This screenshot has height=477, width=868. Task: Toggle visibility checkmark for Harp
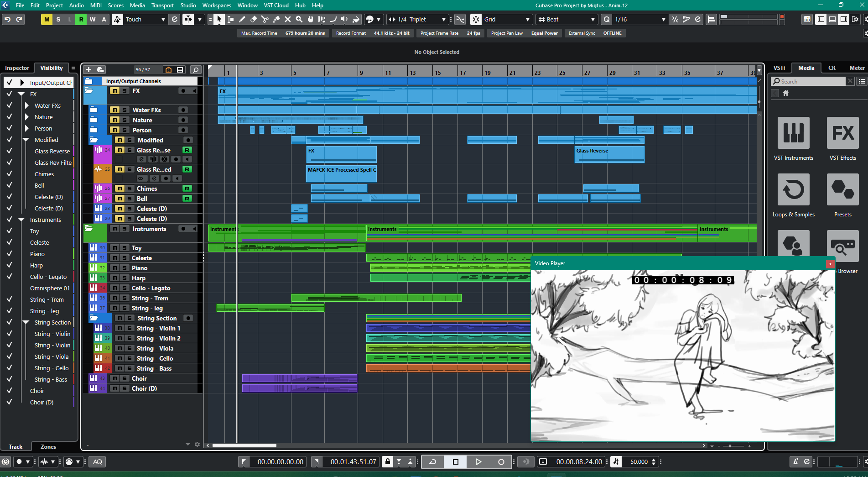point(9,265)
